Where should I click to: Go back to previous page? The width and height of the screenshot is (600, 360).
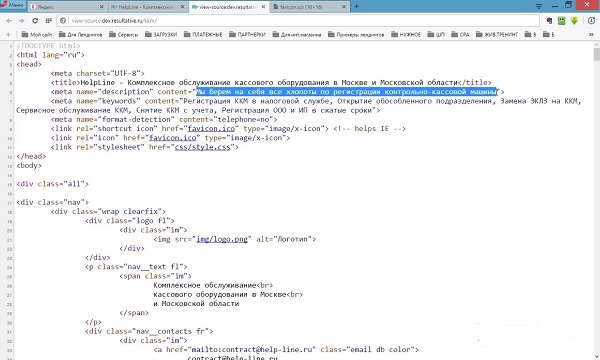tap(9, 21)
